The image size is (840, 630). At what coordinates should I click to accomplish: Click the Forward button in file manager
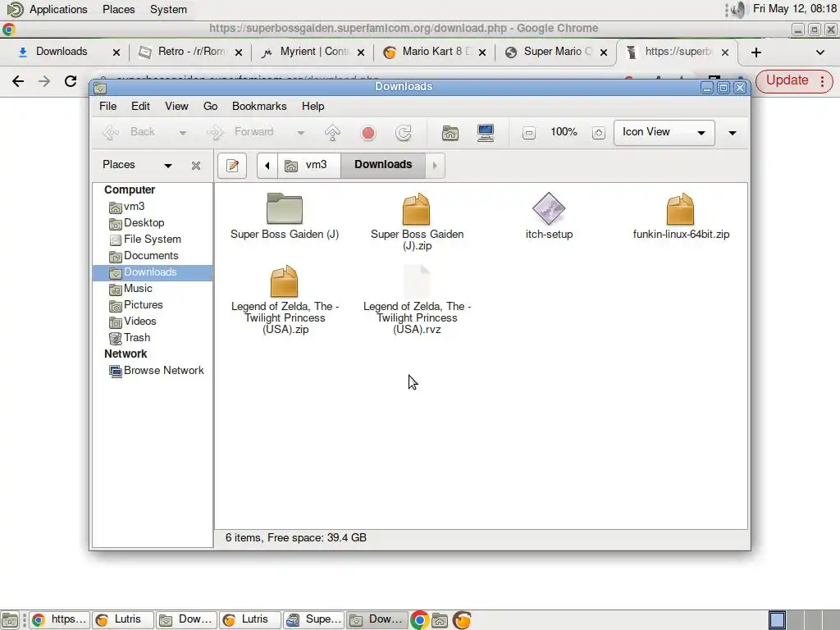point(240,132)
